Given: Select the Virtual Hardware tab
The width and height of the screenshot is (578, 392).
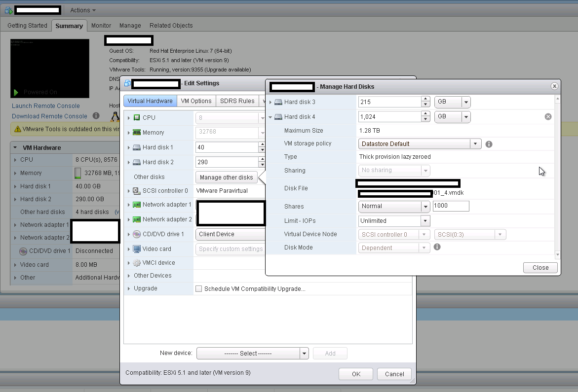Looking at the screenshot, I should point(150,101).
